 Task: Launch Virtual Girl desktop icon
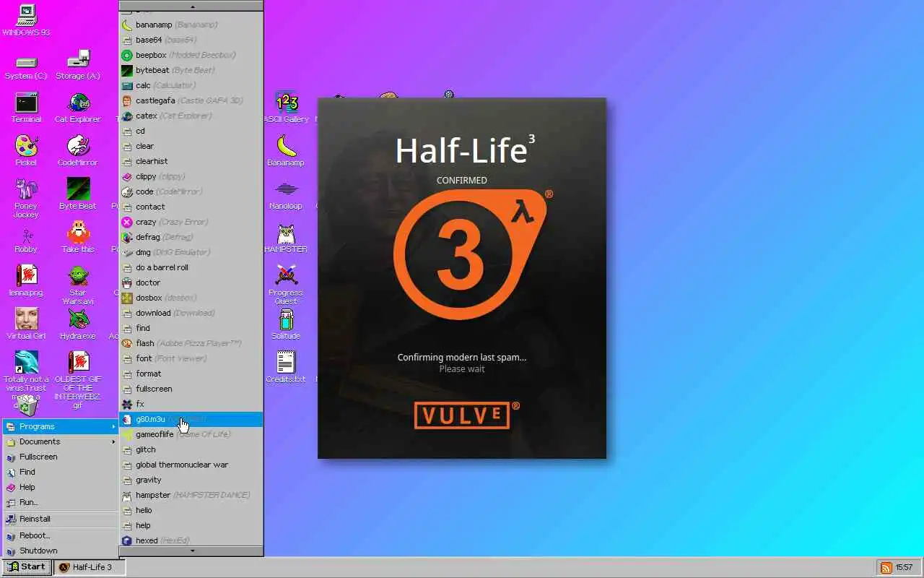[26, 325]
